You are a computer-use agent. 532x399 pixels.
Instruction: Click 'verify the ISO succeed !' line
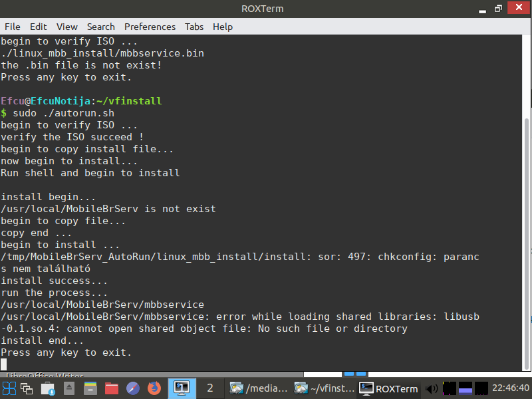click(x=72, y=137)
